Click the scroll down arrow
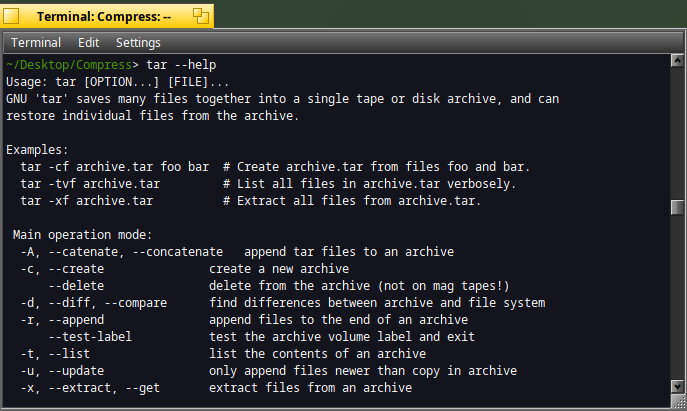Viewport: 687px width, 411px height. 677,387
